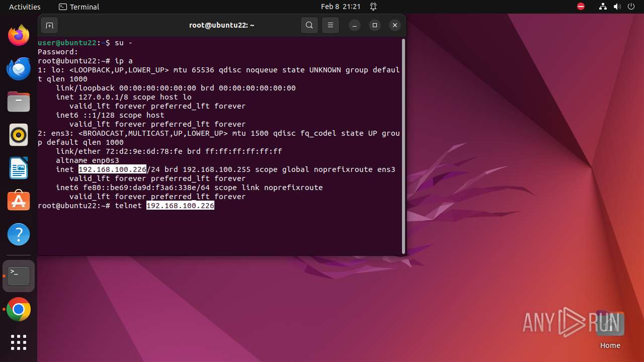
Task: Click the 'altname enp0s3' line
Action: pyautogui.click(x=88, y=160)
